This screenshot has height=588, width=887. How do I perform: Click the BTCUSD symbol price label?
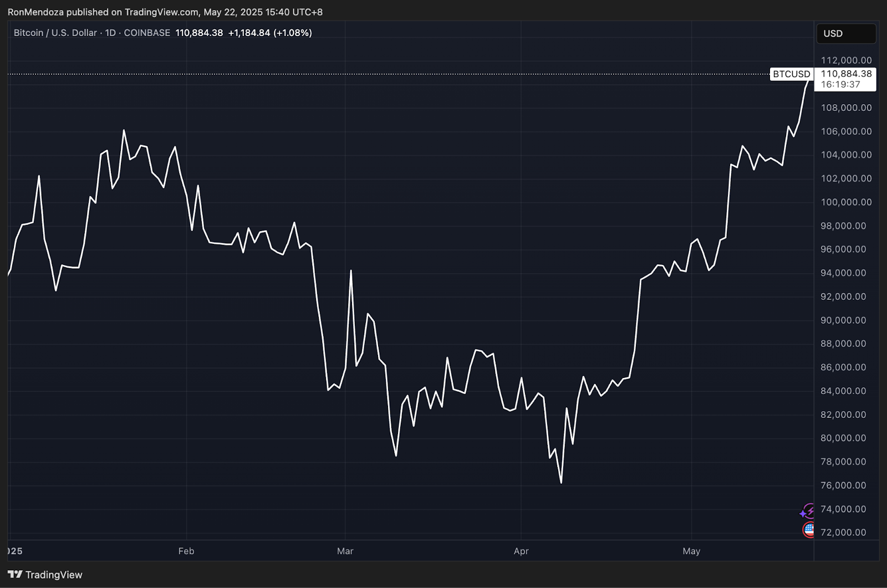click(x=792, y=74)
